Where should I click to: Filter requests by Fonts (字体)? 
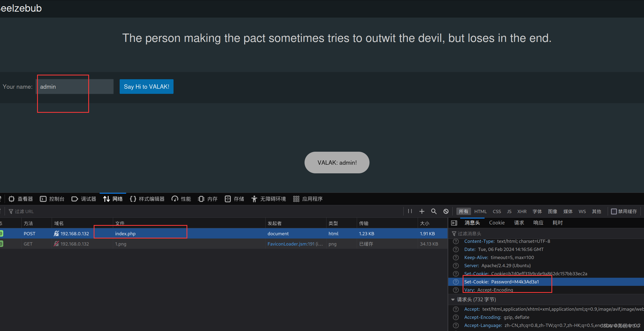tap(537, 211)
